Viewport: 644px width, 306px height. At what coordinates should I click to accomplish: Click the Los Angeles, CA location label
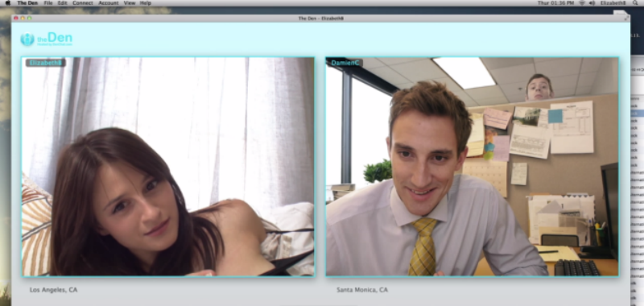click(x=53, y=290)
